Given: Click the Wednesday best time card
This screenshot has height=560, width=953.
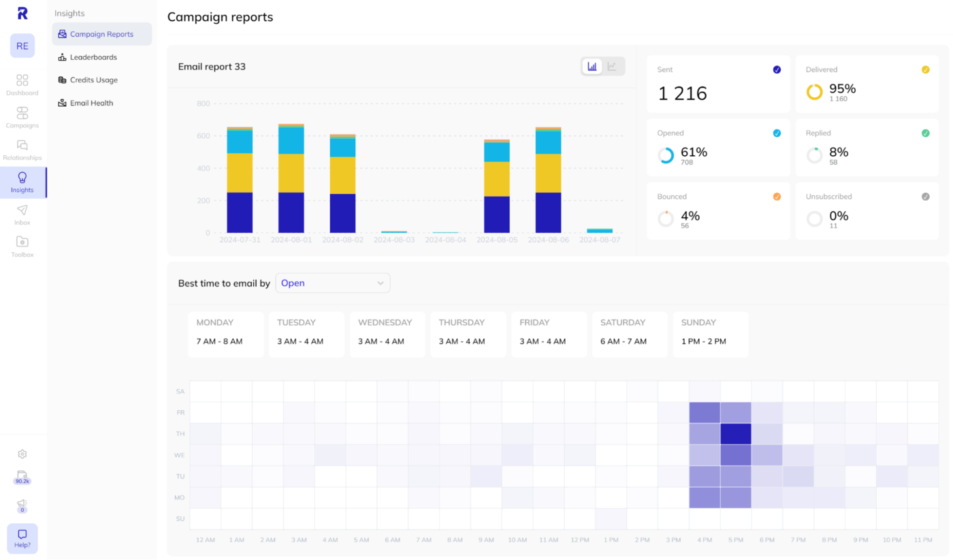Looking at the screenshot, I should [387, 335].
